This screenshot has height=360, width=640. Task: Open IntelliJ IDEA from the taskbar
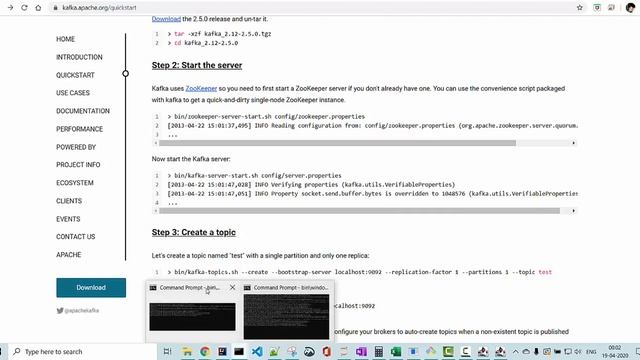[222, 351]
